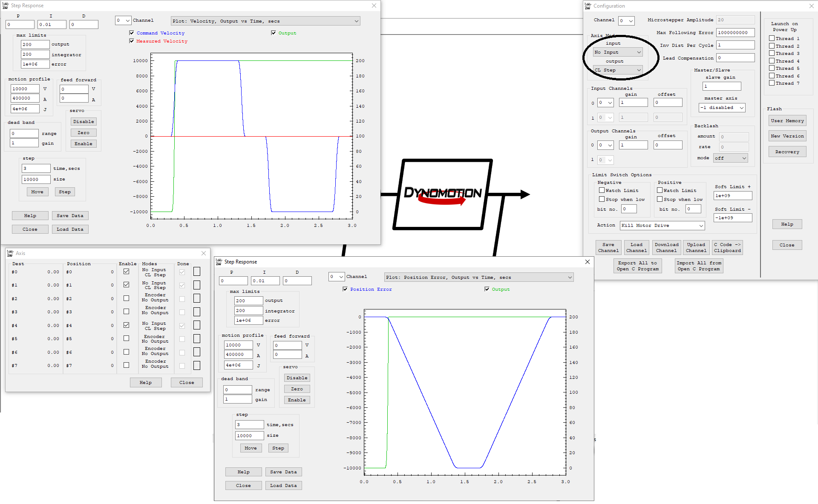
Task: Check Negative Watch Limit option
Action: (x=602, y=190)
